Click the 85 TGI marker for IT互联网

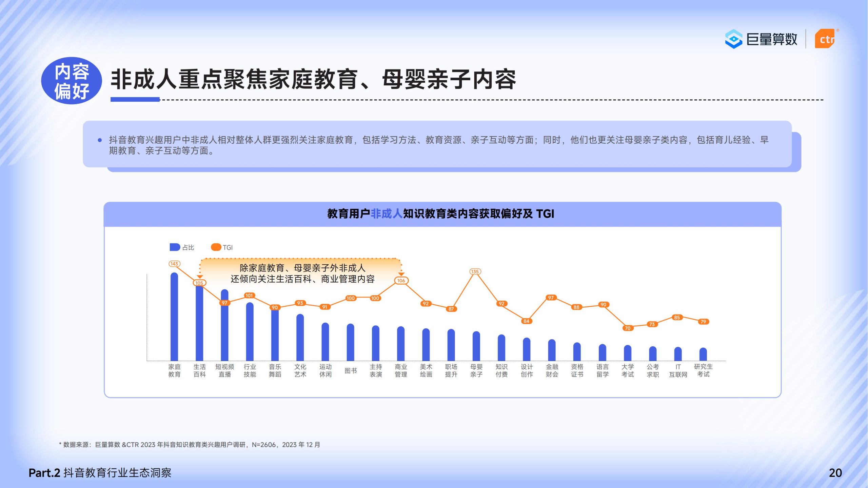(677, 318)
